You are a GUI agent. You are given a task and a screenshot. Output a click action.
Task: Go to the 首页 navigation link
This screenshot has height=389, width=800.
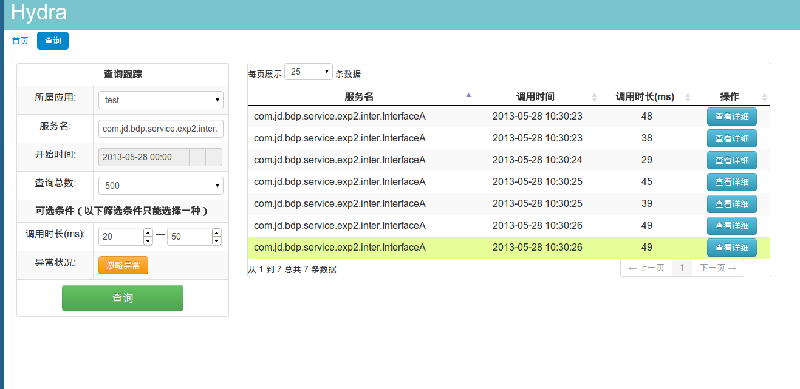click(20, 41)
